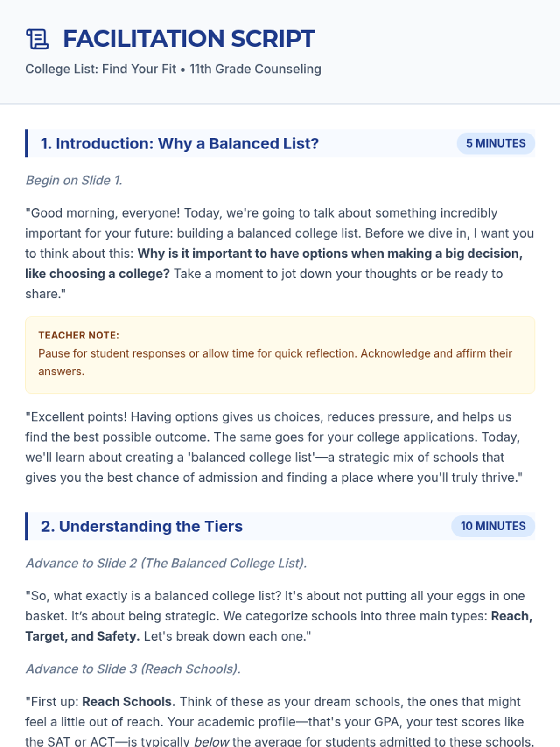Click the scroll script icon in header

click(37, 39)
